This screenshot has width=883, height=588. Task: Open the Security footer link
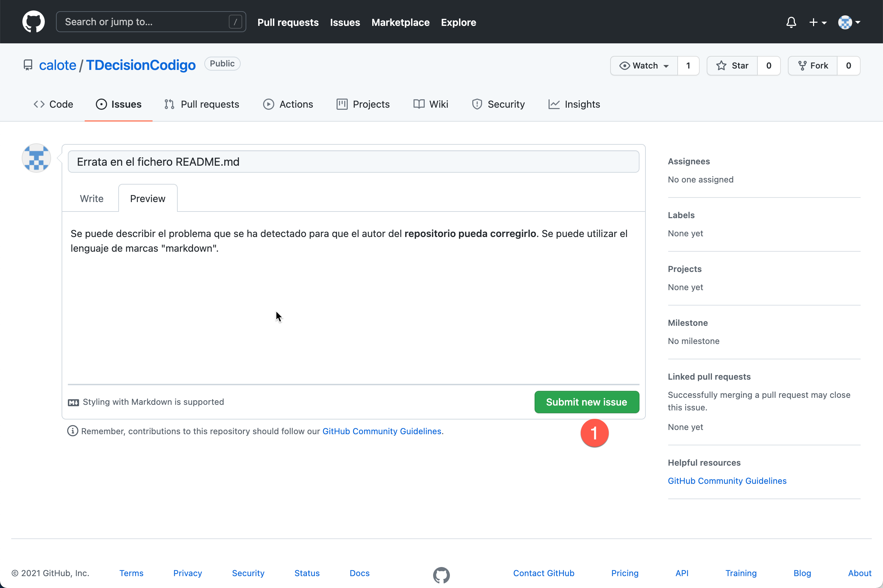pos(248,573)
